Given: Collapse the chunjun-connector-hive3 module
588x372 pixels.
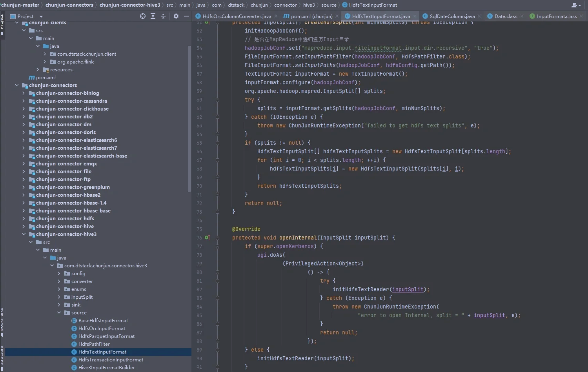Looking at the screenshot, I should click(24, 234).
